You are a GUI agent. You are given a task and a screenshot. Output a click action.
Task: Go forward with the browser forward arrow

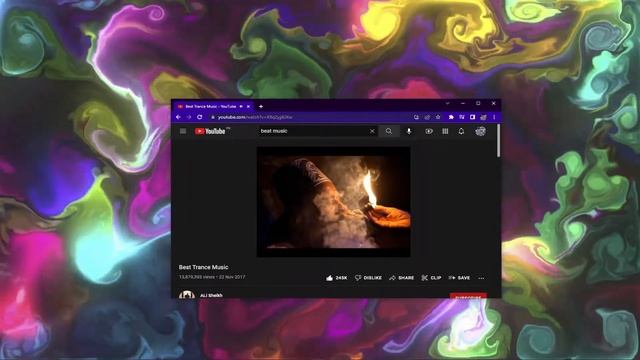[x=189, y=117]
